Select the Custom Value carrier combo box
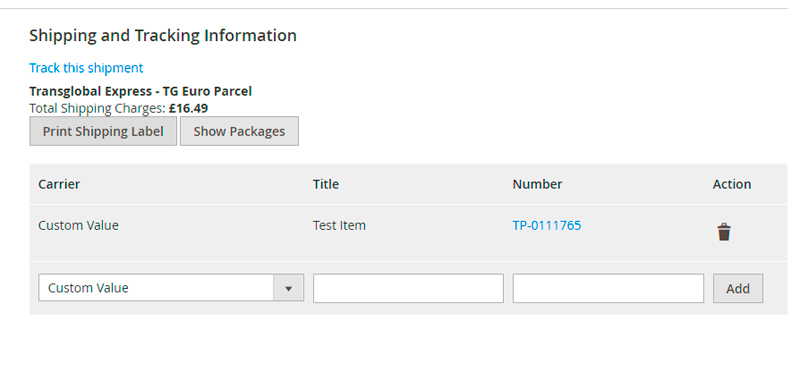The width and height of the screenshot is (800, 372). (171, 288)
